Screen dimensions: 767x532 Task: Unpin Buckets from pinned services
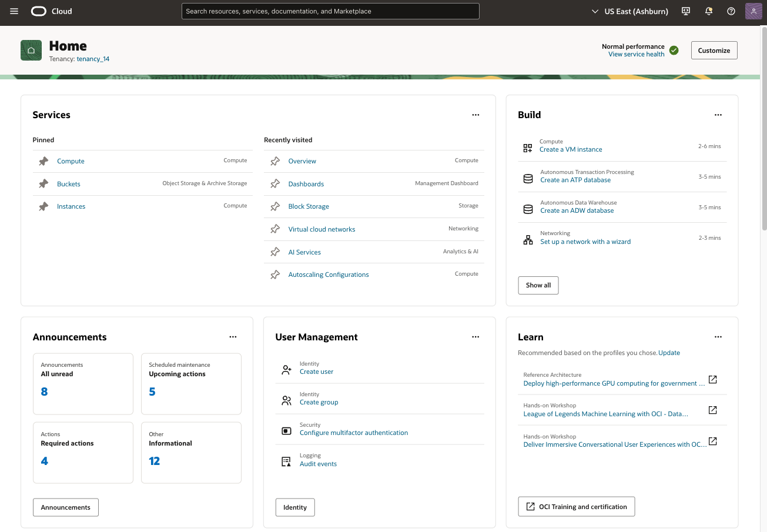pos(43,183)
